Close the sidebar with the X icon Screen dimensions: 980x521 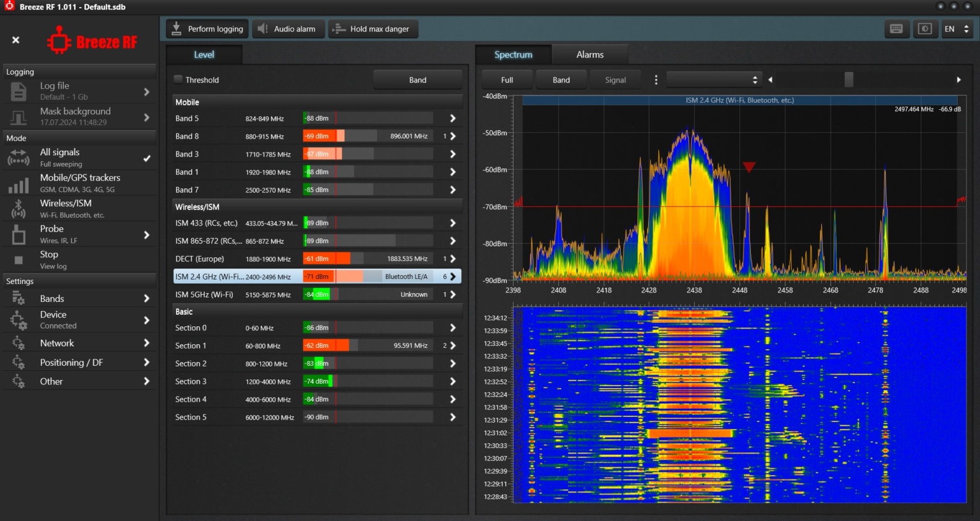16,40
